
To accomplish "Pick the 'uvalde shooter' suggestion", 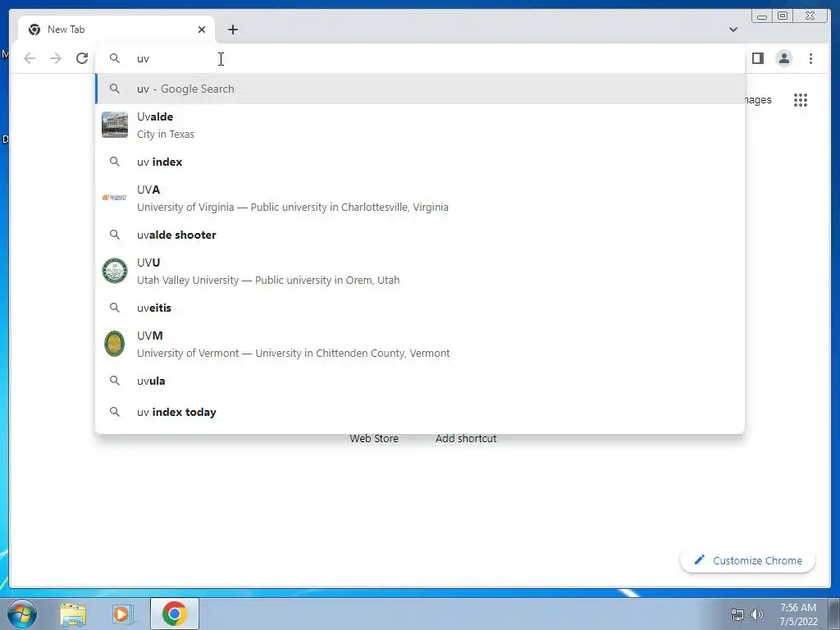I will click(420, 235).
